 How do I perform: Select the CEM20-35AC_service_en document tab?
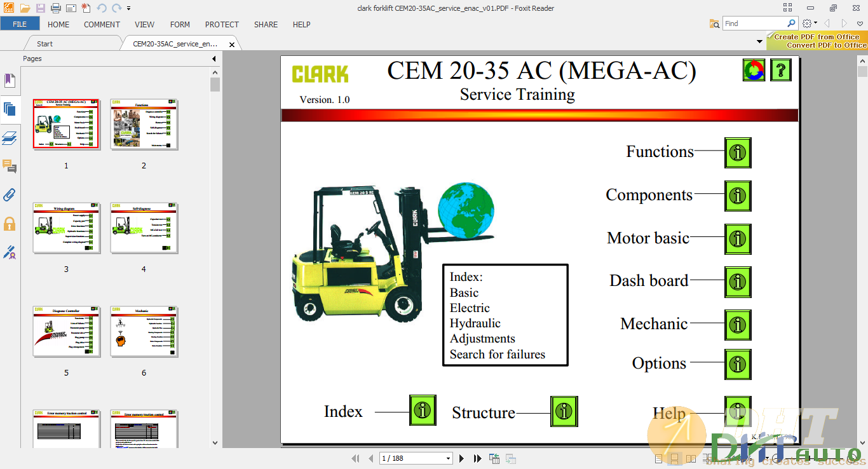coord(175,44)
